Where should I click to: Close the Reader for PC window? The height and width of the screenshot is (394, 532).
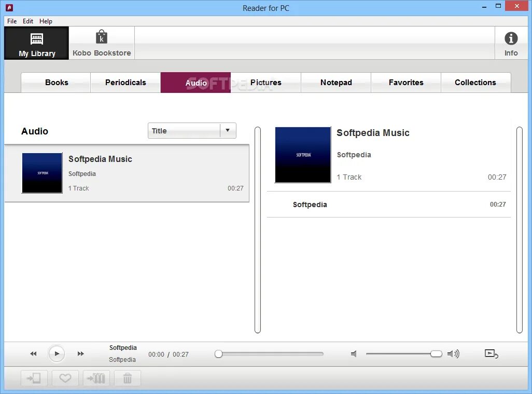[x=517, y=6]
